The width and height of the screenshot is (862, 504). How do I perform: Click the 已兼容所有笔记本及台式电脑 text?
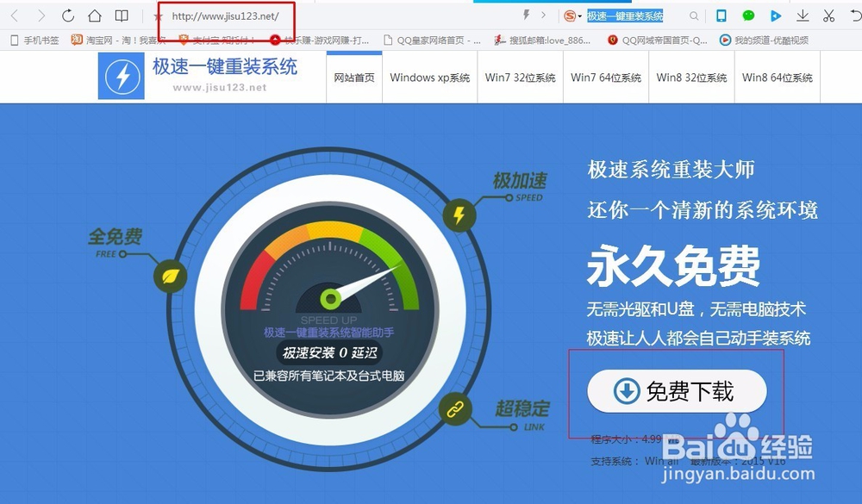click(x=328, y=376)
